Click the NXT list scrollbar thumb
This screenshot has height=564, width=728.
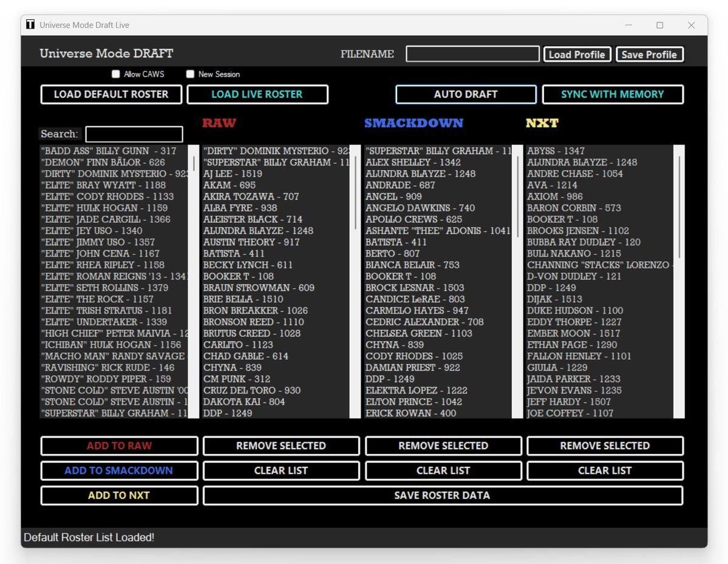point(679,207)
